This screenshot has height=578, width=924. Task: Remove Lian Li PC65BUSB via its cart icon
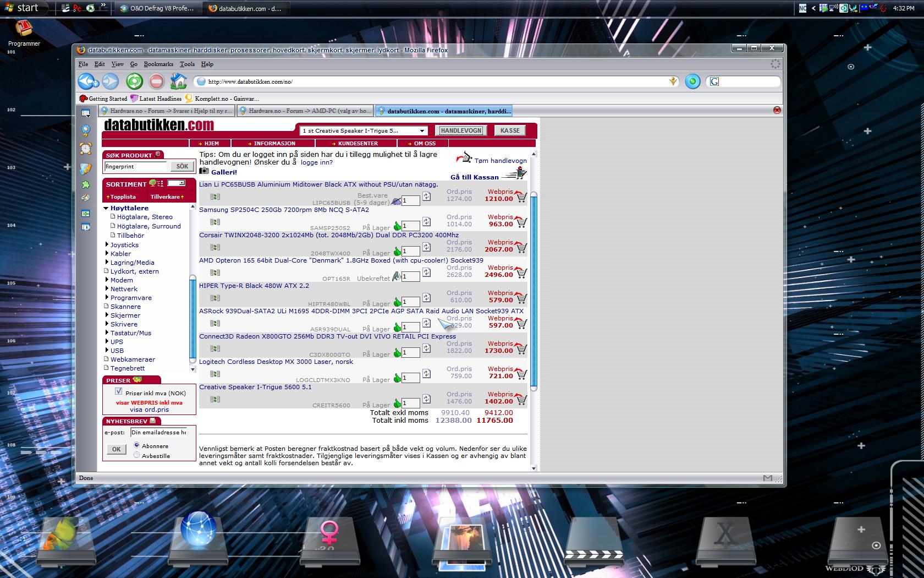click(521, 196)
